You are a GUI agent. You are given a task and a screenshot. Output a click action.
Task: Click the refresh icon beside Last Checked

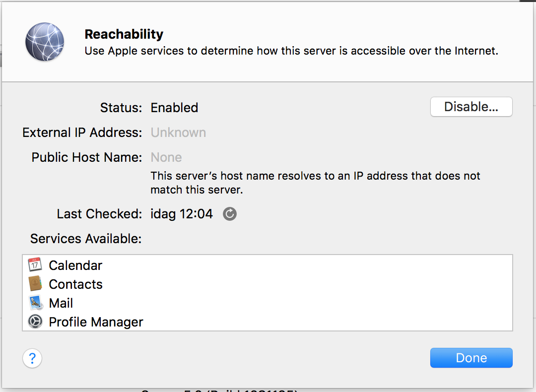click(x=230, y=214)
